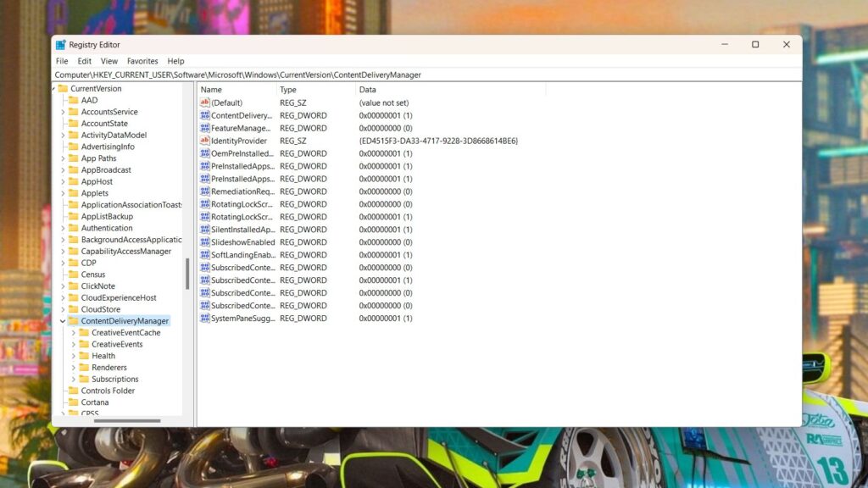Click the key tree vertical scrollbar
This screenshot has height=488, width=868.
pos(187,274)
